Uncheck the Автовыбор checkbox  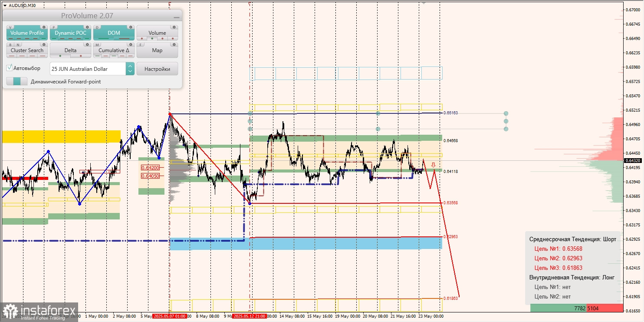10,68
